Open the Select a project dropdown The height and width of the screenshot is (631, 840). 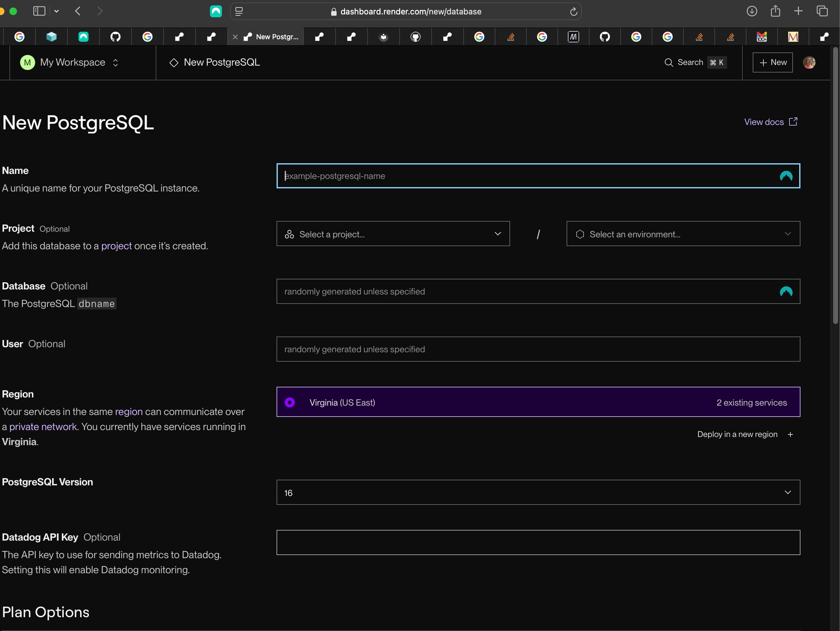[393, 234]
